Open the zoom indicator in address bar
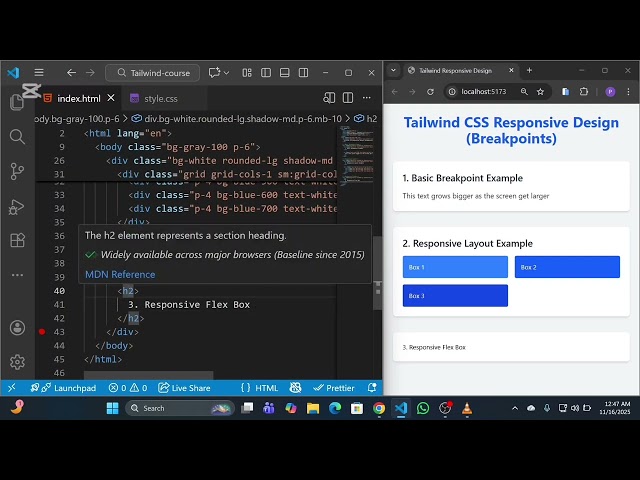This screenshot has height=480, width=640. pos(524,92)
